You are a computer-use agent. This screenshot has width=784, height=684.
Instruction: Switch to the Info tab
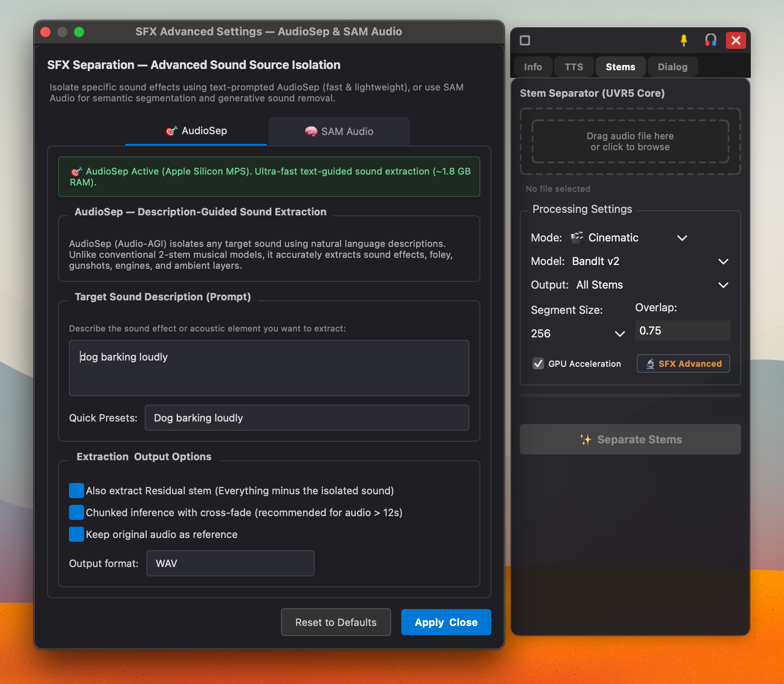(x=533, y=67)
